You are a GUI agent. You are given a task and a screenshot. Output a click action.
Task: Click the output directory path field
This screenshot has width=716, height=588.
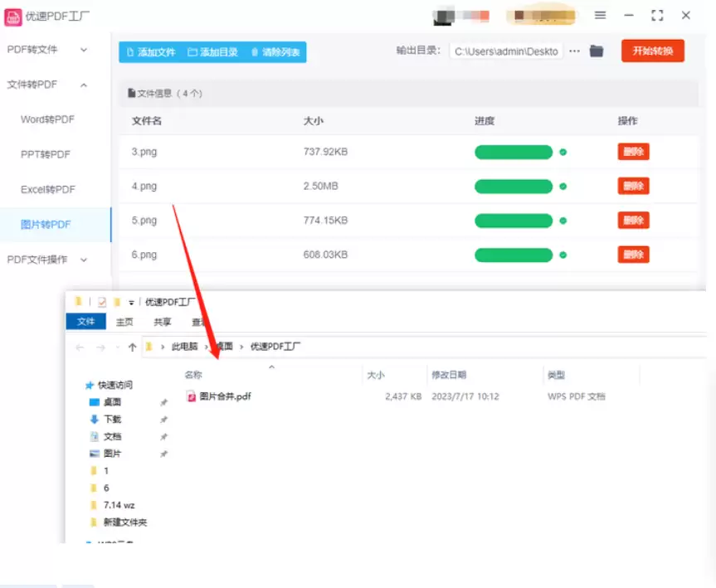pos(506,51)
